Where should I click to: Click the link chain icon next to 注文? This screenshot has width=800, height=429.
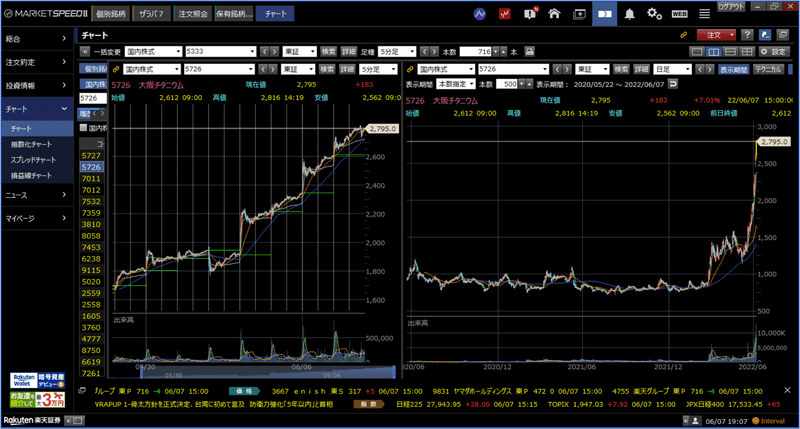coord(684,35)
